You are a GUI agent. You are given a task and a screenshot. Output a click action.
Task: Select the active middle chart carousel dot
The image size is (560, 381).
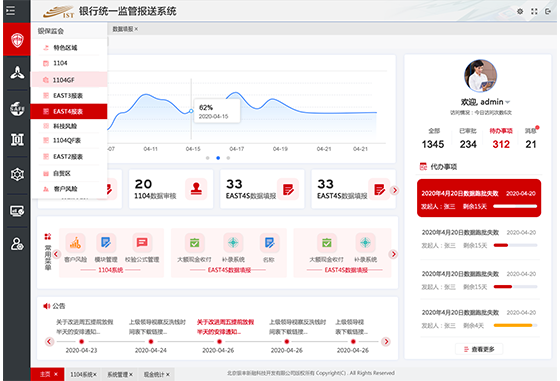[x=218, y=158]
